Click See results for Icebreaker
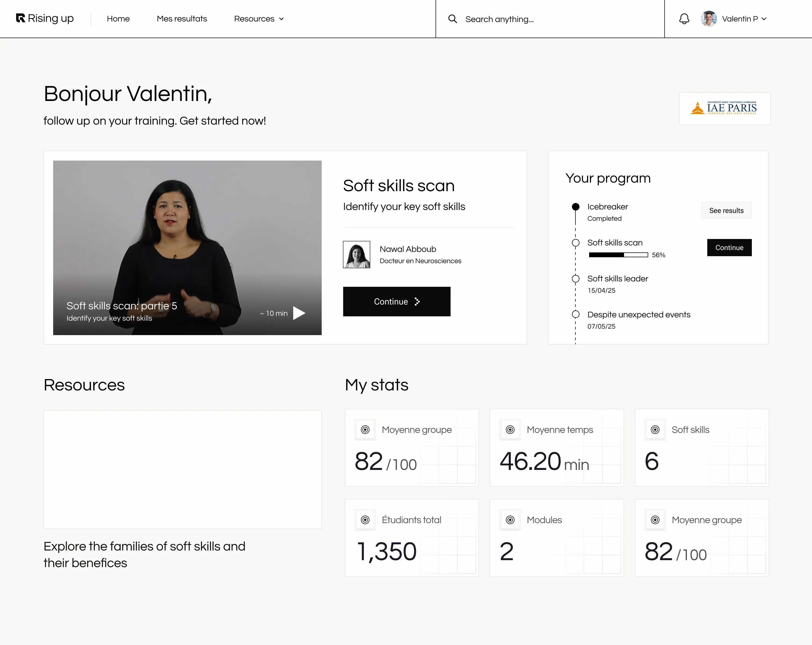The width and height of the screenshot is (812, 645). (726, 211)
